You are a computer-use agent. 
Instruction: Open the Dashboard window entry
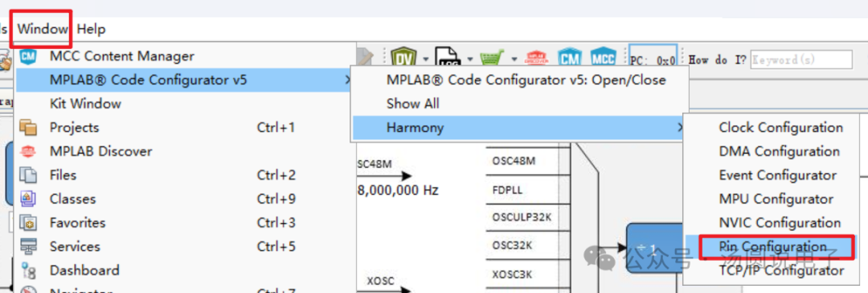click(84, 270)
